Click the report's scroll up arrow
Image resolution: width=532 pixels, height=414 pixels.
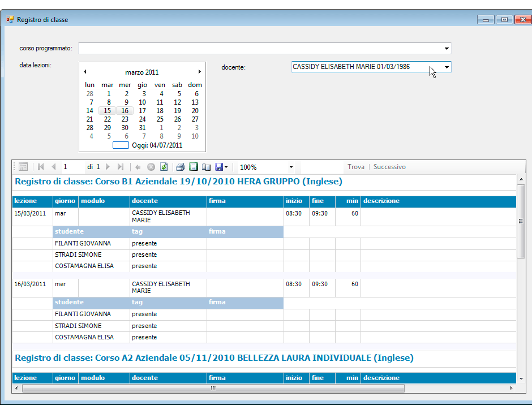[x=521, y=179]
